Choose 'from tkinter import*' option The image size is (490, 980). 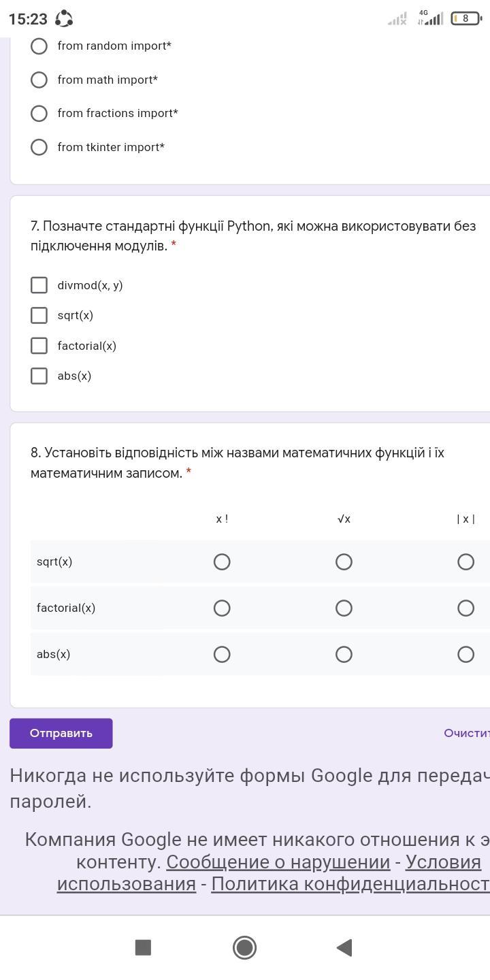[39, 147]
